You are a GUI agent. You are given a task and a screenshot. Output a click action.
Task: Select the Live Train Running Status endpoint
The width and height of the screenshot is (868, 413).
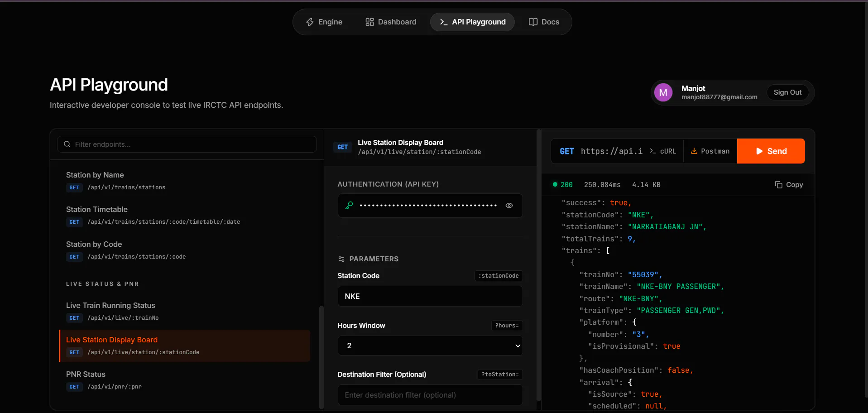click(185, 311)
